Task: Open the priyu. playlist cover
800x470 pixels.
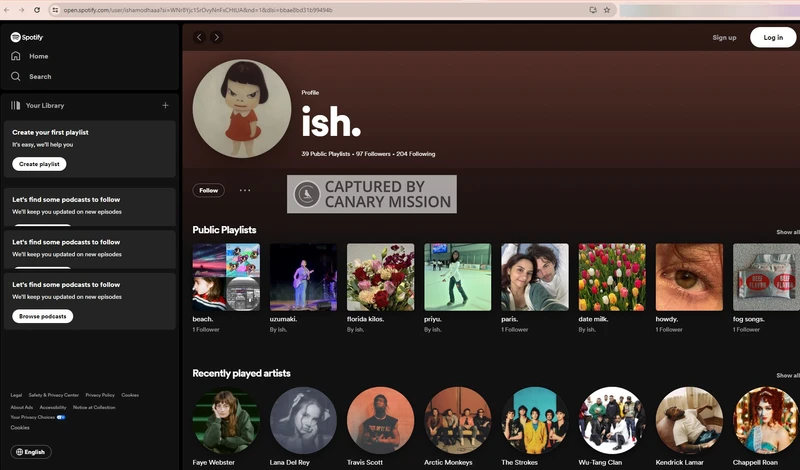Action: coord(458,277)
